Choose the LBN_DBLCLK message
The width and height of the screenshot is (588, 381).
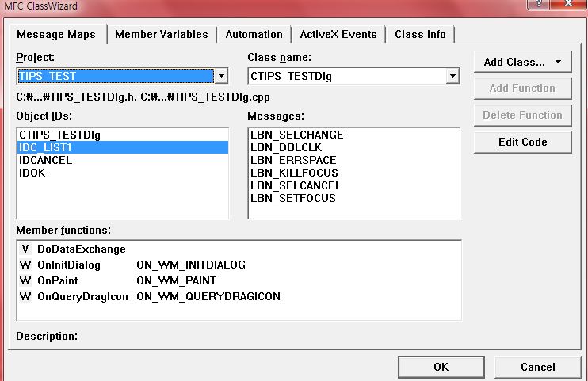[284, 147]
